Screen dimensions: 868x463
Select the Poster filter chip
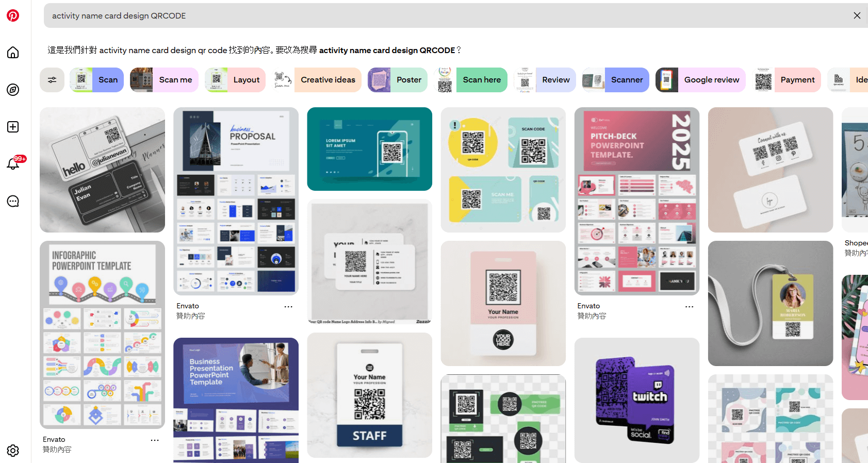click(398, 80)
